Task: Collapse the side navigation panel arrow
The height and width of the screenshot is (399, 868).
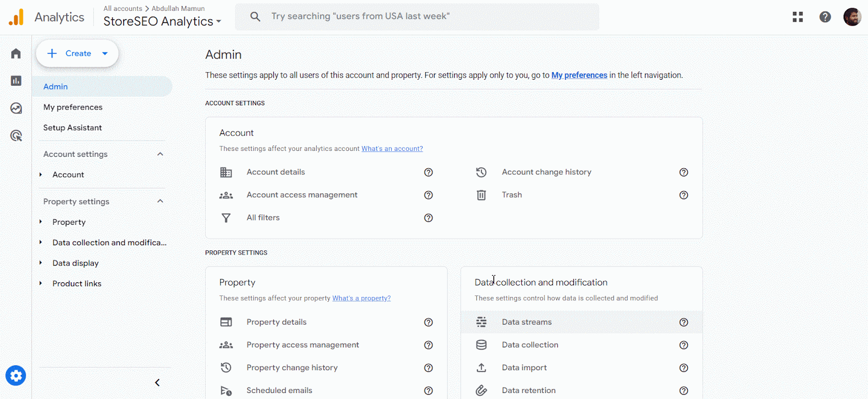Action: (x=157, y=383)
